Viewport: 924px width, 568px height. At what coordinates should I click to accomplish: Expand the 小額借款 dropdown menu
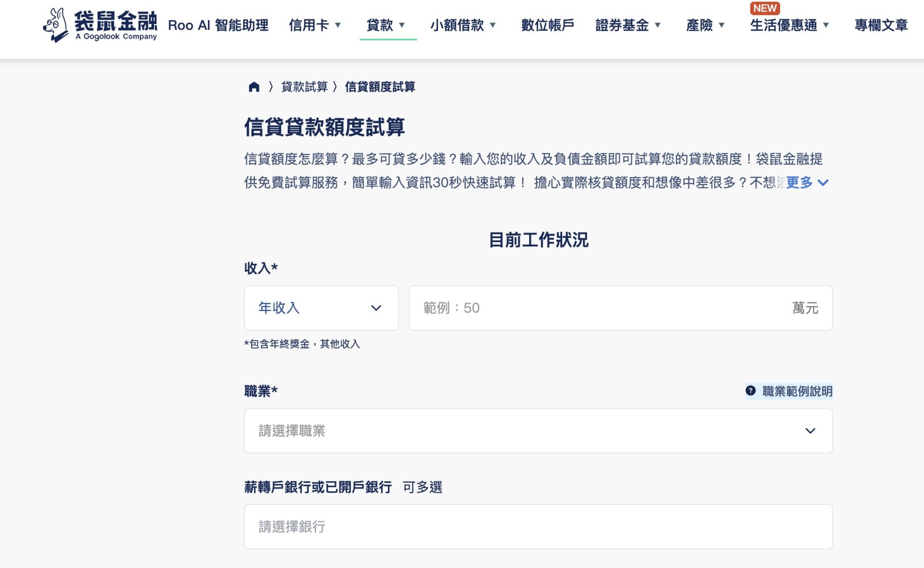pyautogui.click(x=463, y=26)
